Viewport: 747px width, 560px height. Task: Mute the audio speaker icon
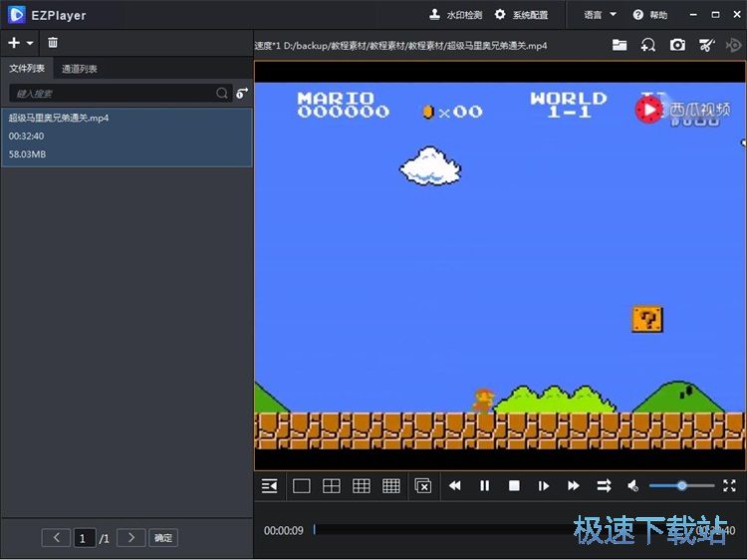tap(632, 486)
